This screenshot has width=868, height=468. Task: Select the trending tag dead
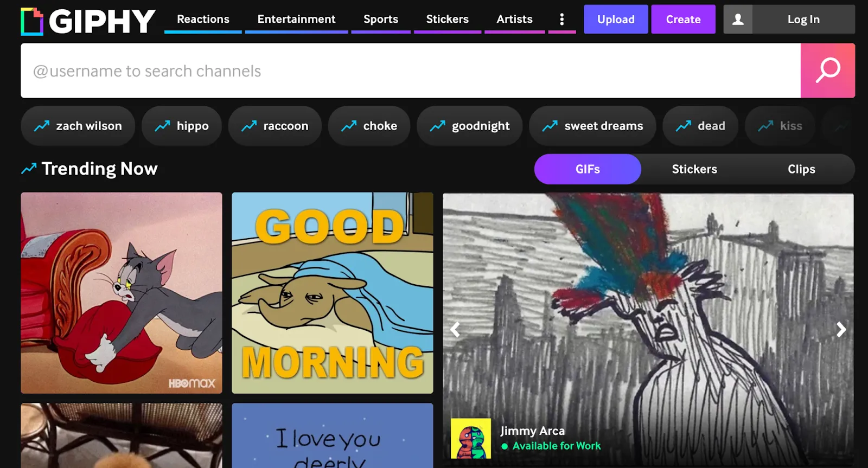(x=700, y=126)
